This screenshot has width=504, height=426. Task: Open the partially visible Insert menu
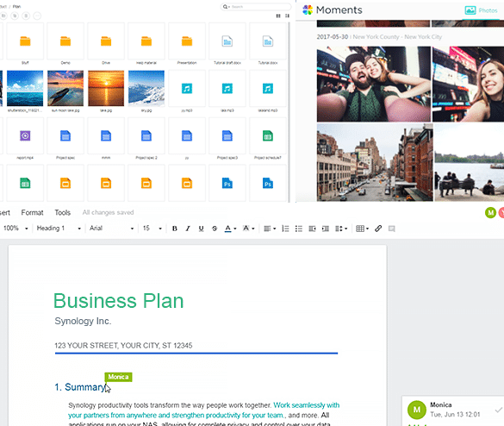coord(5,212)
